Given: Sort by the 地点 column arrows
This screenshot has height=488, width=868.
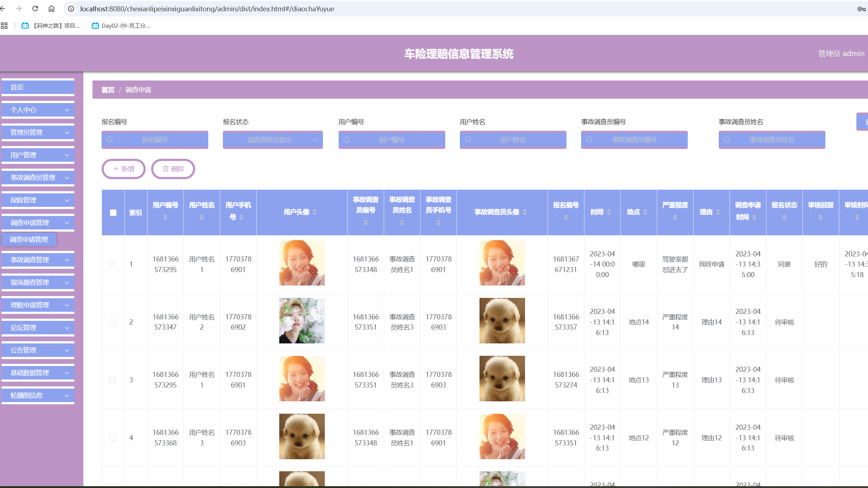Looking at the screenshot, I should coord(645,212).
